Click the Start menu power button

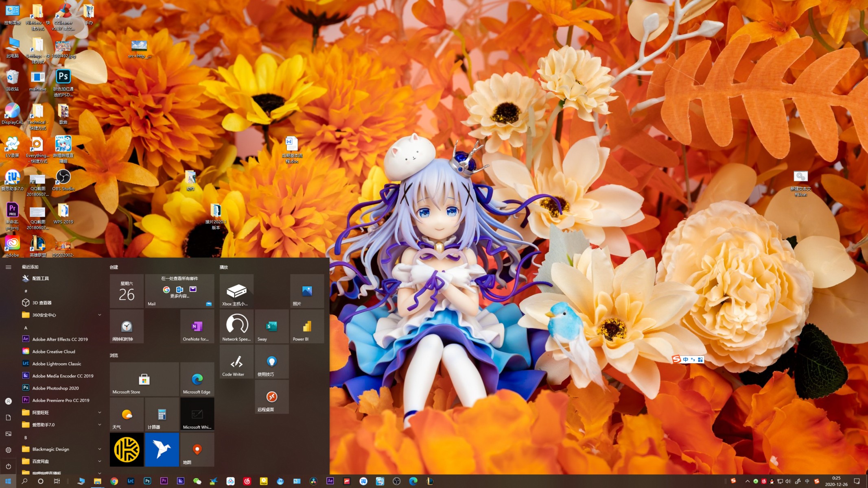[x=8, y=466]
